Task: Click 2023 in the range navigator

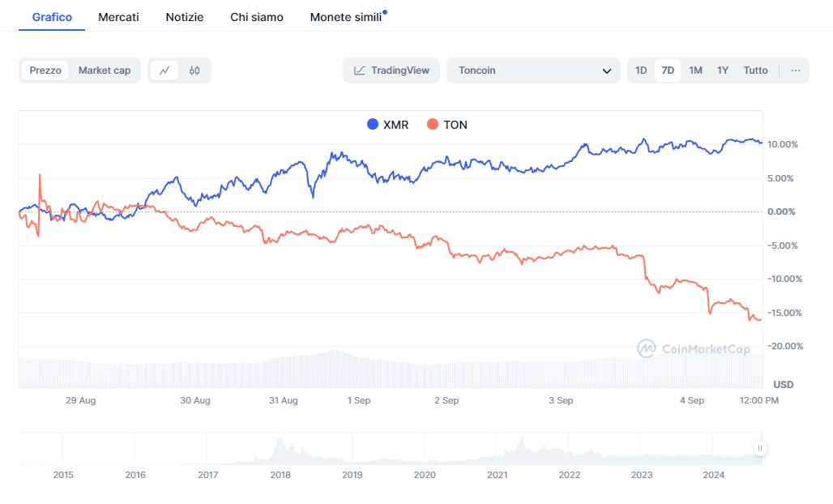Action: (642, 475)
